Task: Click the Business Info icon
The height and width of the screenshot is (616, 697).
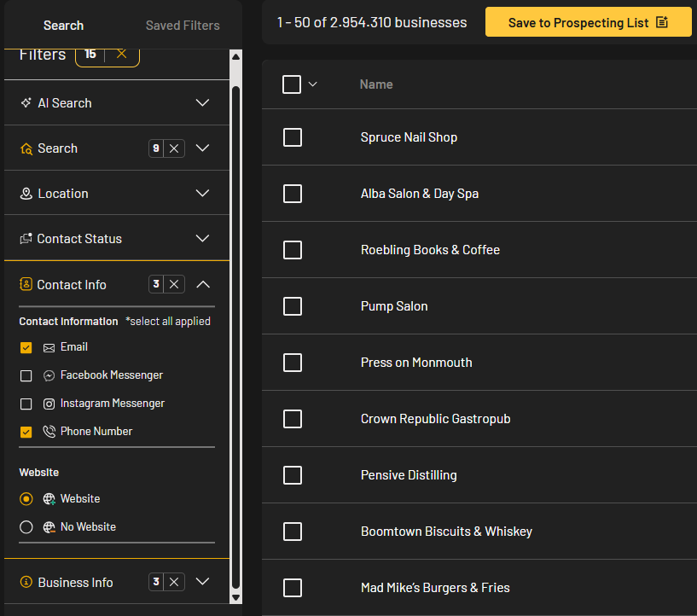Action: (x=26, y=582)
